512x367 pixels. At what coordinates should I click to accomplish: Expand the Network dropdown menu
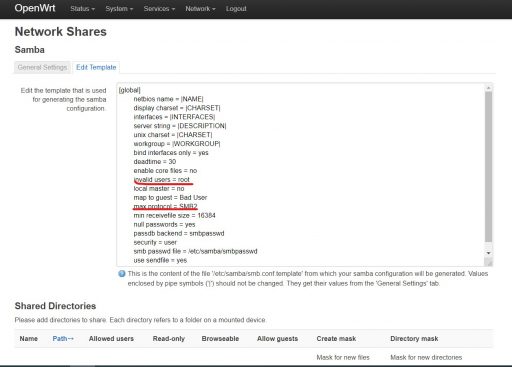200,9
